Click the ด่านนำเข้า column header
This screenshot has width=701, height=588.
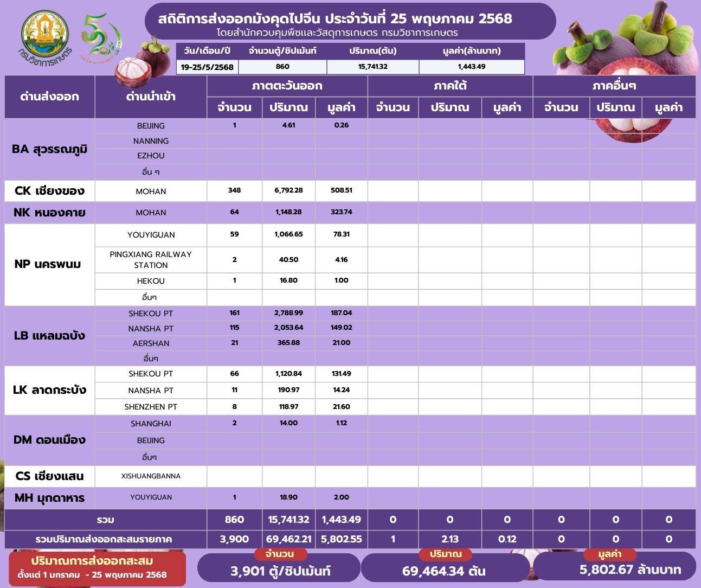tap(151, 97)
